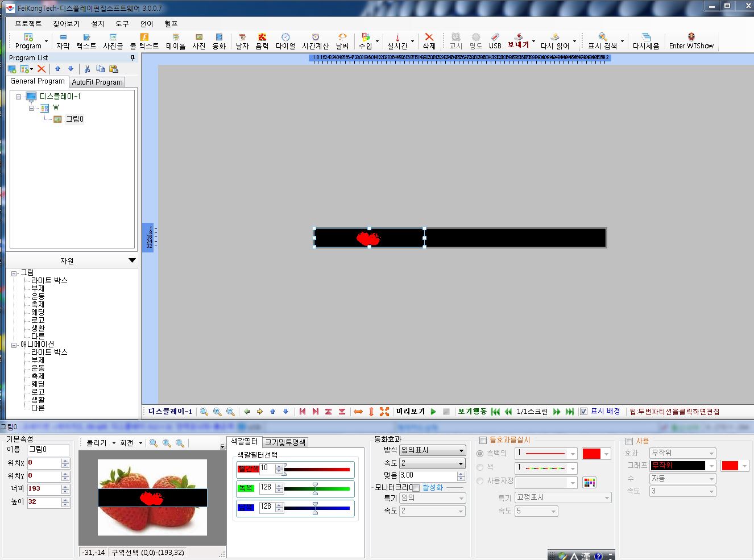Switch to the AutoFit Program tab
This screenshot has height=560, width=754.
(97, 82)
